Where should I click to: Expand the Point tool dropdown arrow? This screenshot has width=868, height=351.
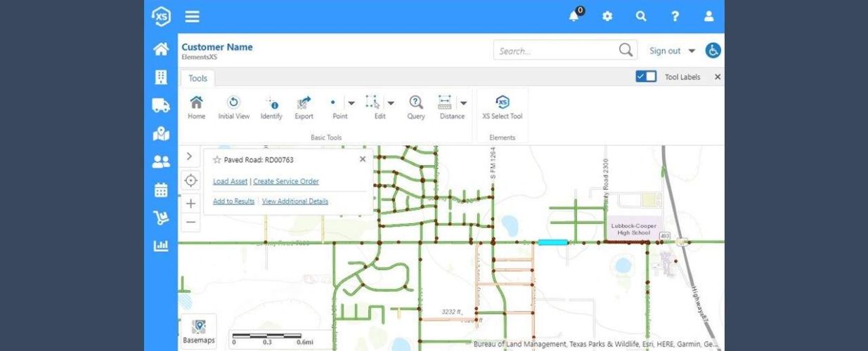pos(351,102)
